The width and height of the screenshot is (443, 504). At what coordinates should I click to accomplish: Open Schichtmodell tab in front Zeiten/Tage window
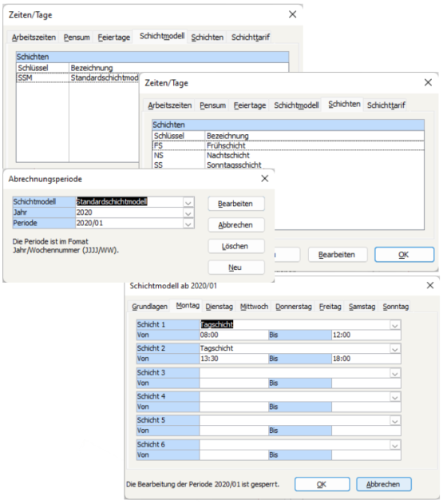click(296, 105)
